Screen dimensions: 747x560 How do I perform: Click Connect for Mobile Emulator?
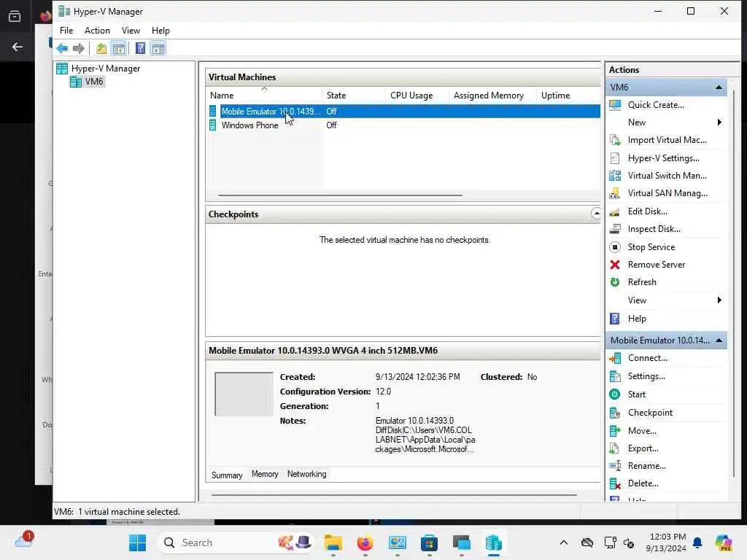648,358
